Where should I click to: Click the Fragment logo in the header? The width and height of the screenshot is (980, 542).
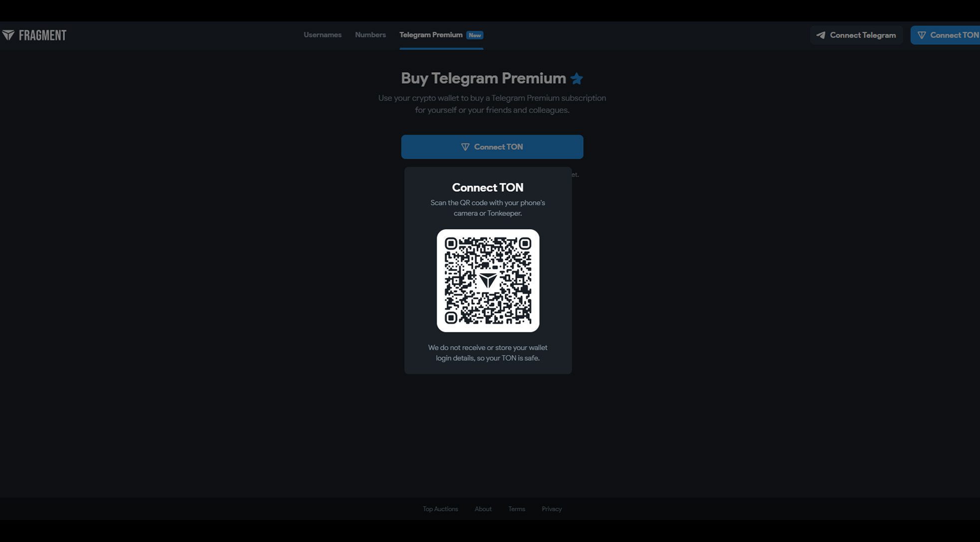tap(34, 35)
